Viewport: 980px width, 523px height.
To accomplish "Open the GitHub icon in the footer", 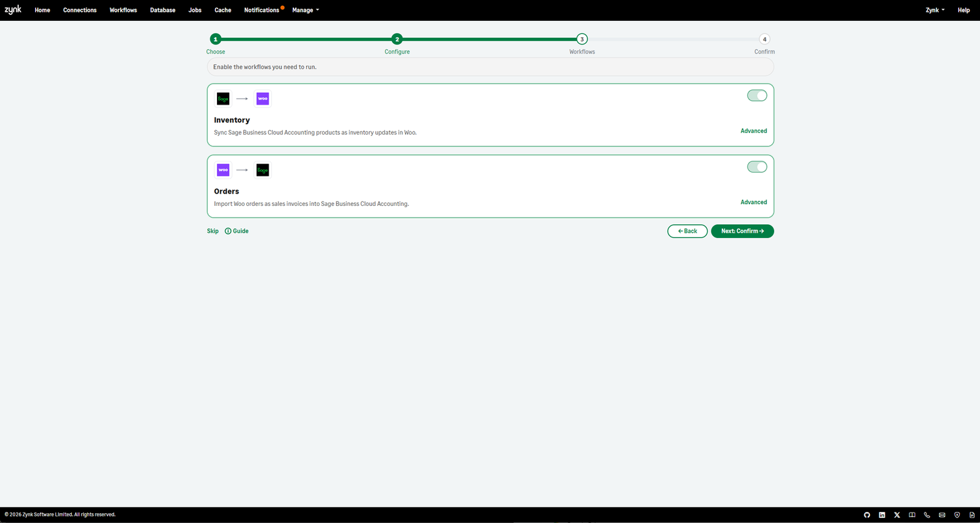I will 867,515.
